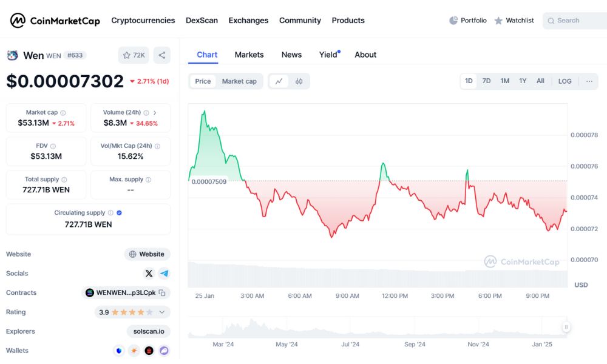
Task: Copy the WENWEN...p3LCpk contract address
Action: (x=162, y=293)
